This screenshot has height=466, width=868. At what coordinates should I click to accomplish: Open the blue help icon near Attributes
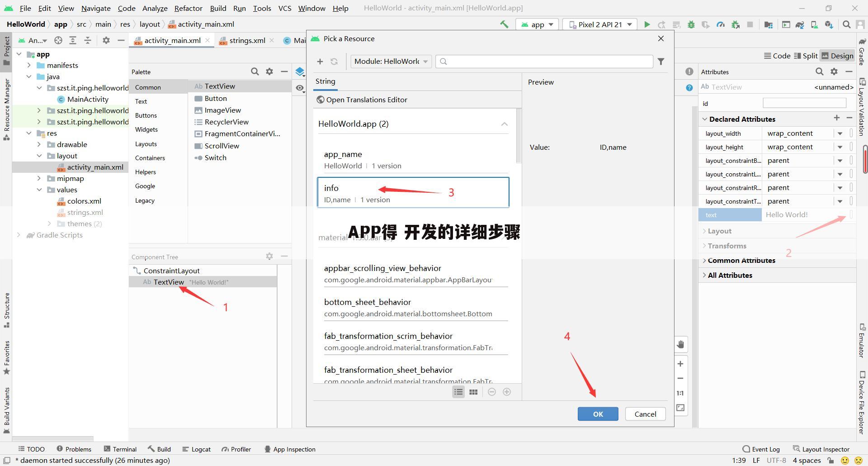coord(689,88)
